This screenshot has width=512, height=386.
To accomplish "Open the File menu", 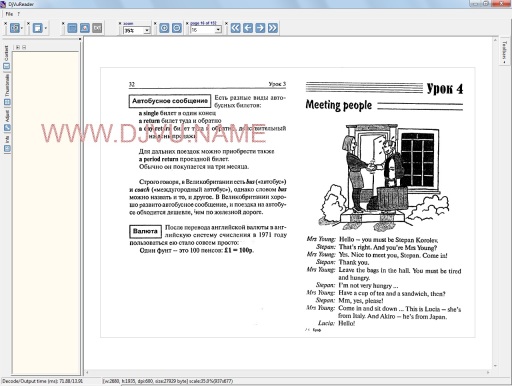I will [9, 14].
